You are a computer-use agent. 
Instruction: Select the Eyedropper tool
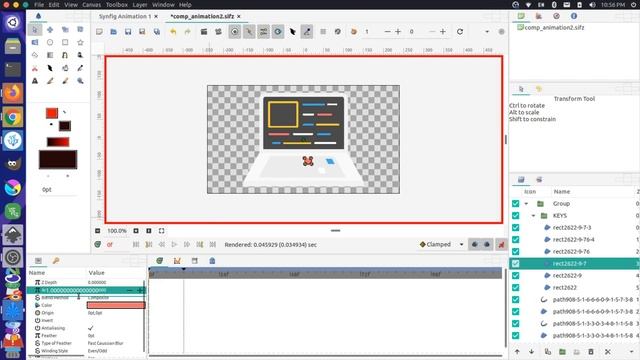[80, 68]
